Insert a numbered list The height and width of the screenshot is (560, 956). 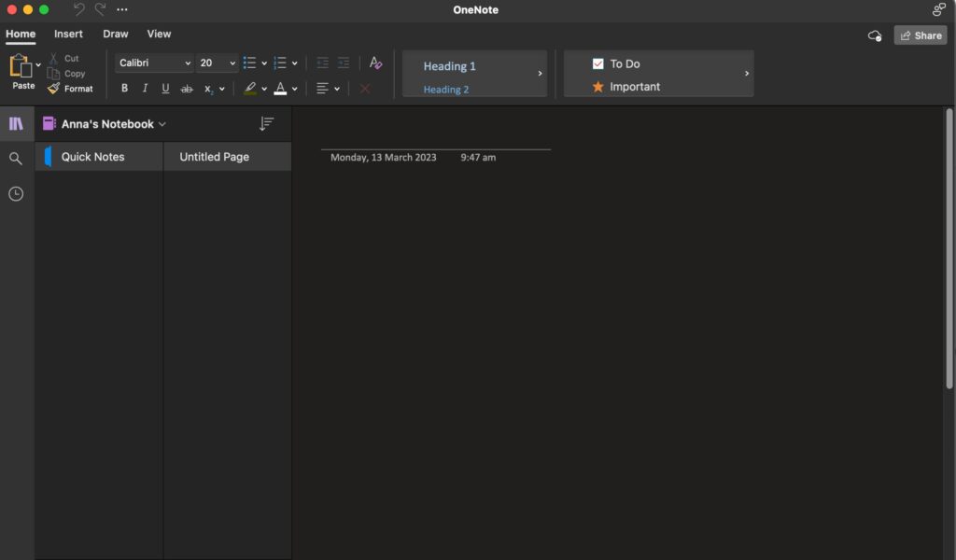coord(280,63)
